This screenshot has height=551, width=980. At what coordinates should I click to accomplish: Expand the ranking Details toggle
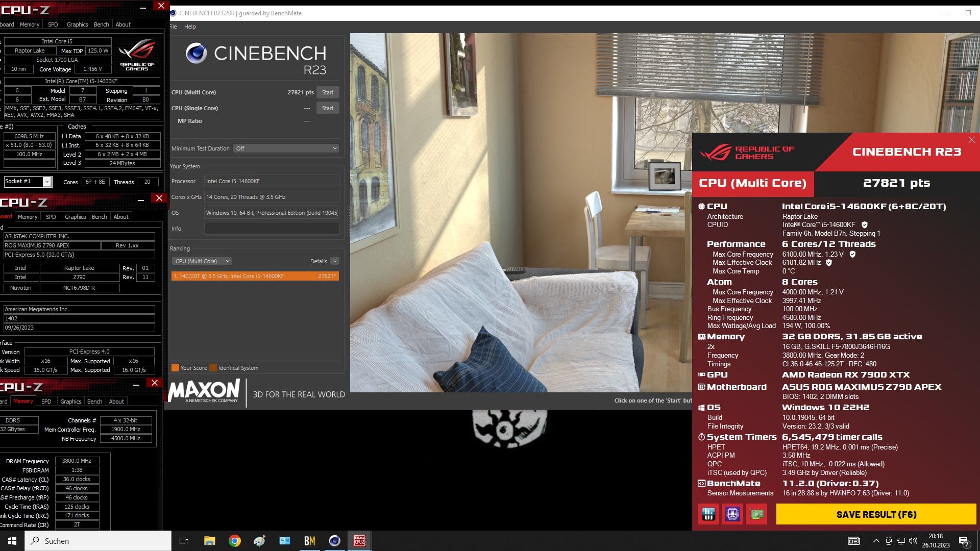point(335,261)
